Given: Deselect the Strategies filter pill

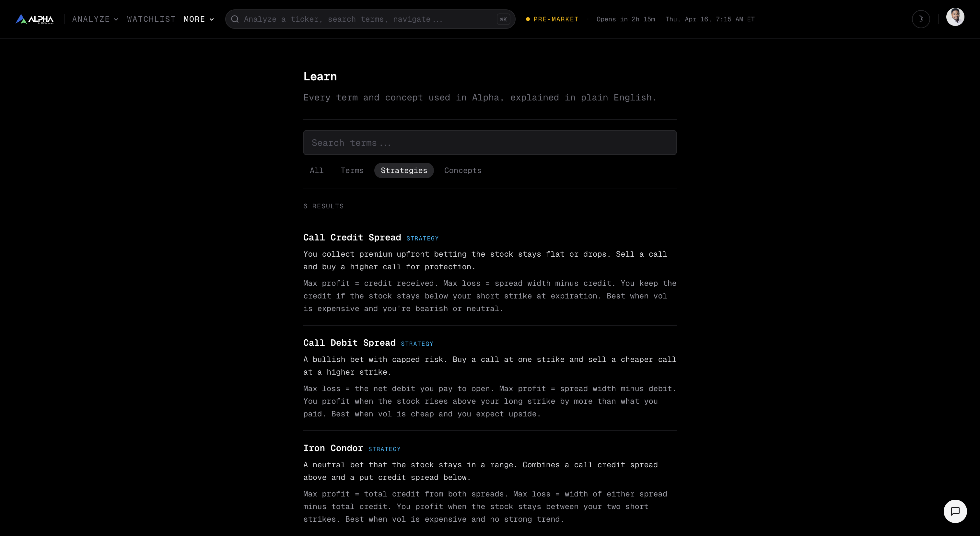Looking at the screenshot, I should pos(404,170).
